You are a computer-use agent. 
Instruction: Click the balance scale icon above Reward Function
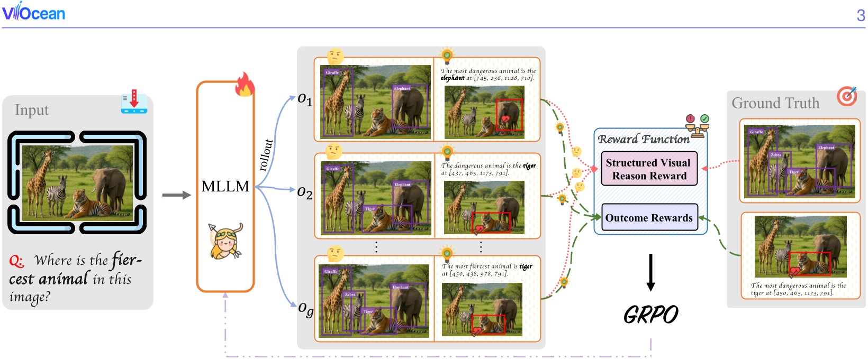pyautogui.click(x=697, y=126)
